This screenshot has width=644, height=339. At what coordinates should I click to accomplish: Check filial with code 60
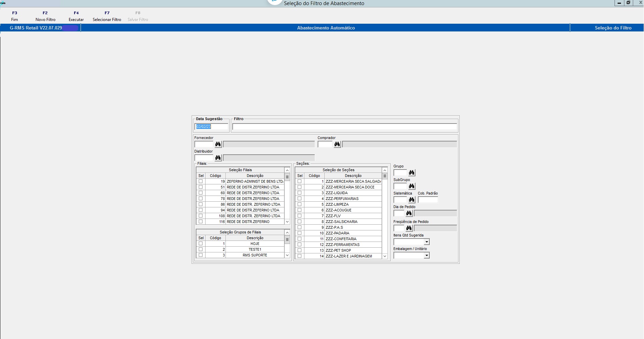(200, 193)
